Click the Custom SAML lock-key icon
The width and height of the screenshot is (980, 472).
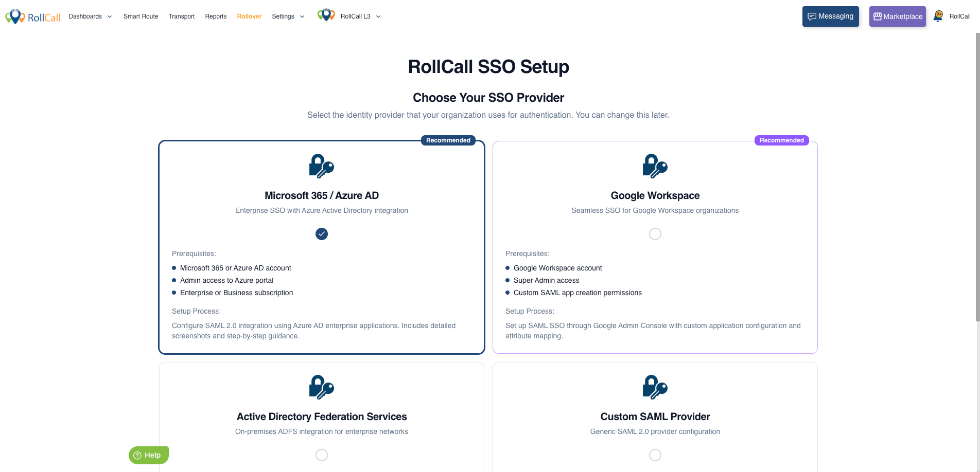[x=655, y=387]
